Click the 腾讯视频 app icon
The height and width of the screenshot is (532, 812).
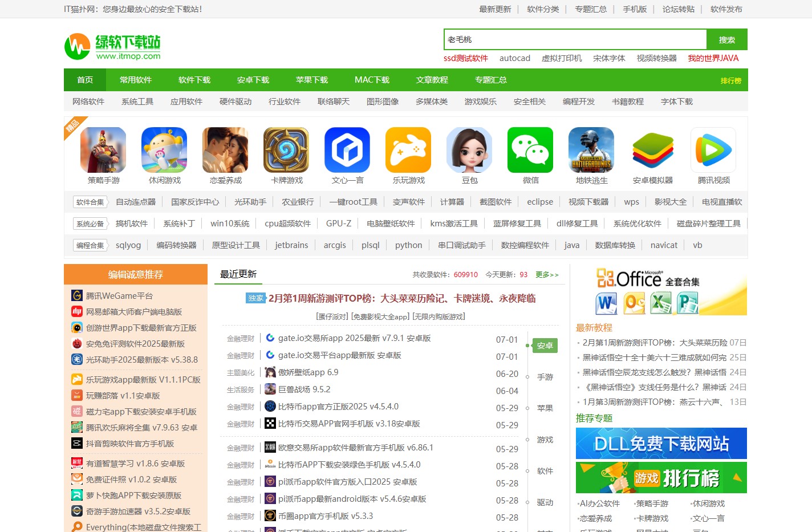point(713,150)
